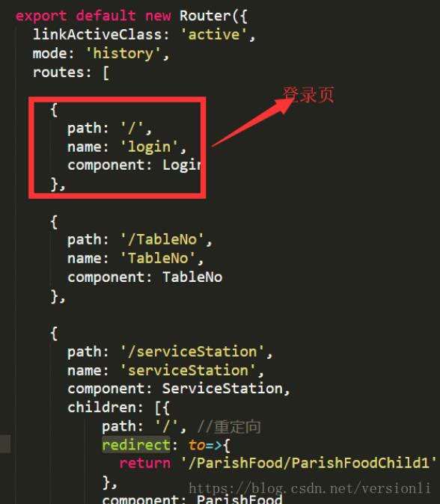Click the return keyword in redirect
Screen dimensions: 440x504
coord(144,463)
